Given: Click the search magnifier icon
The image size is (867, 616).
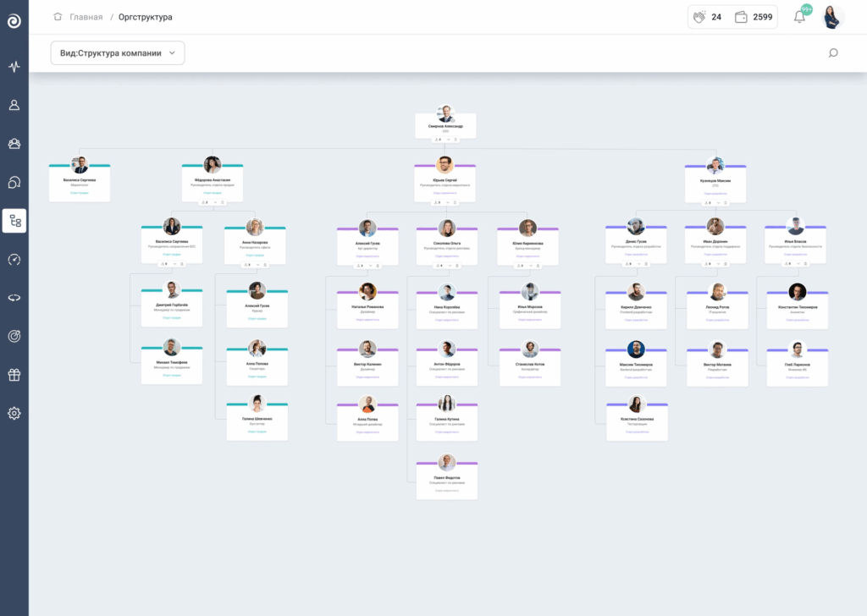Looking at the screenshot, I should click(x=833, y=53).
